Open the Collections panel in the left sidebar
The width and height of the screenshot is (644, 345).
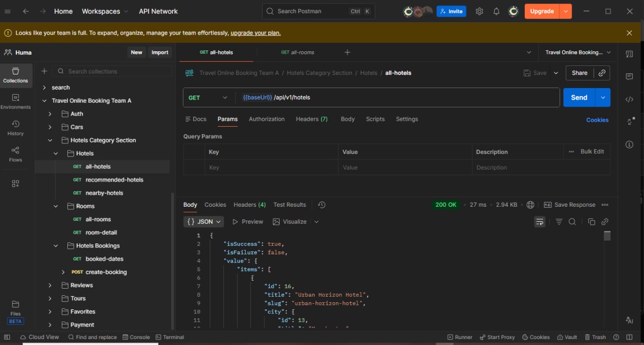click(16, 75)
